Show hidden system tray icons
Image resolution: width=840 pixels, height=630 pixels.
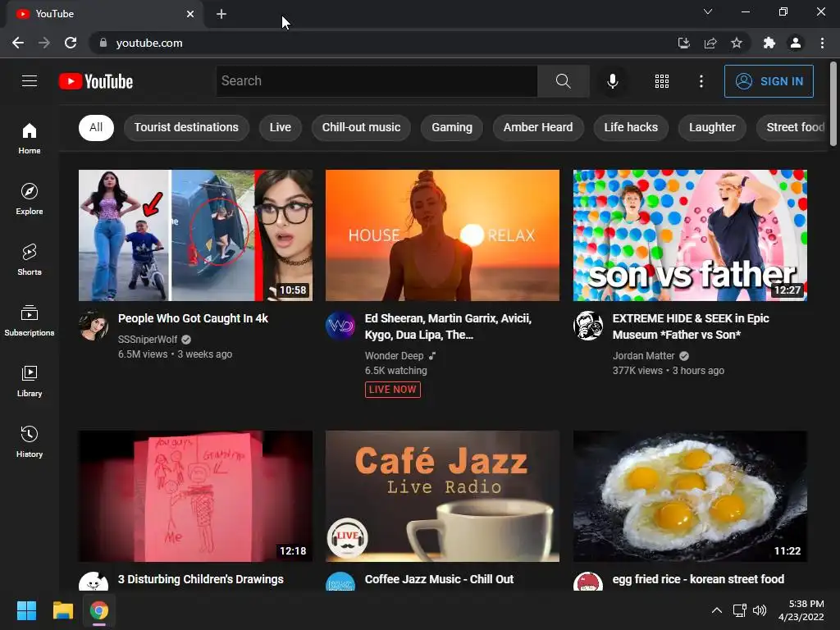[716, 610]
